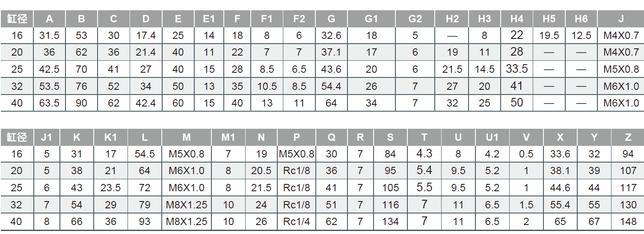Click the H4 column header

516,19
